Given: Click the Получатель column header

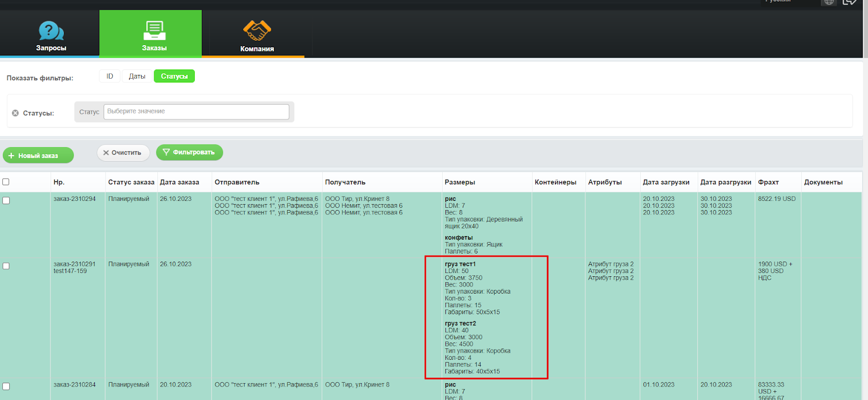Looking at the screenshot, I should pyautogui.click(x=345, y=182).
